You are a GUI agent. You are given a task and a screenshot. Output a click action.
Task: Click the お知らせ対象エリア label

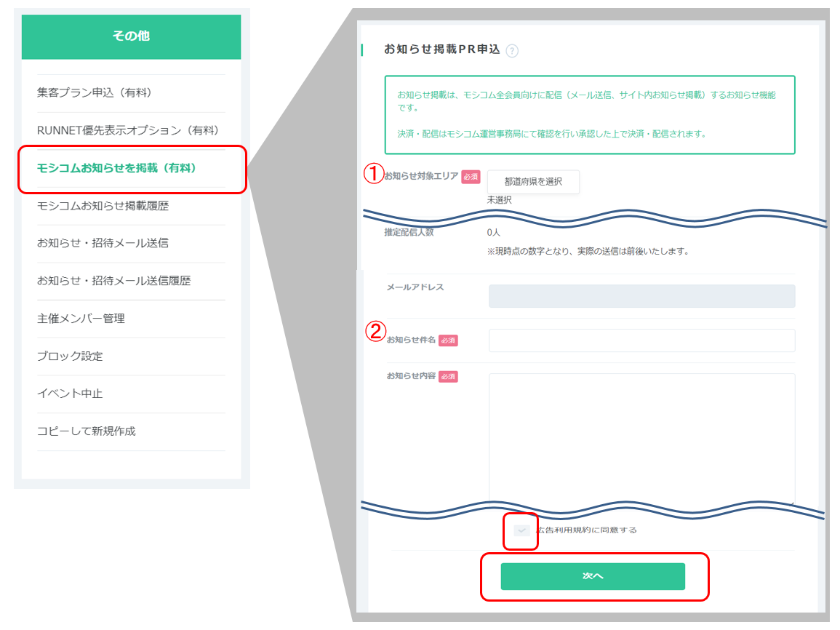421,176
